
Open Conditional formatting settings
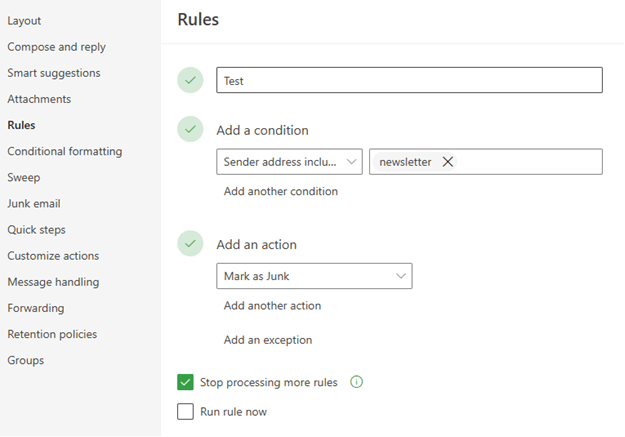coord(65,152)
